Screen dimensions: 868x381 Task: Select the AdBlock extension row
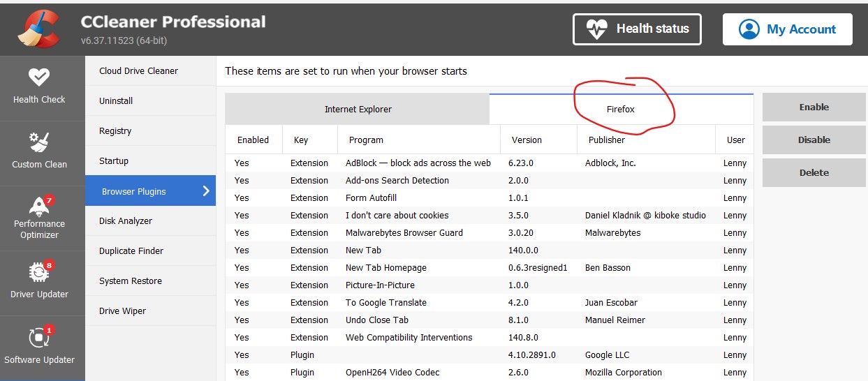click(490, 163)
